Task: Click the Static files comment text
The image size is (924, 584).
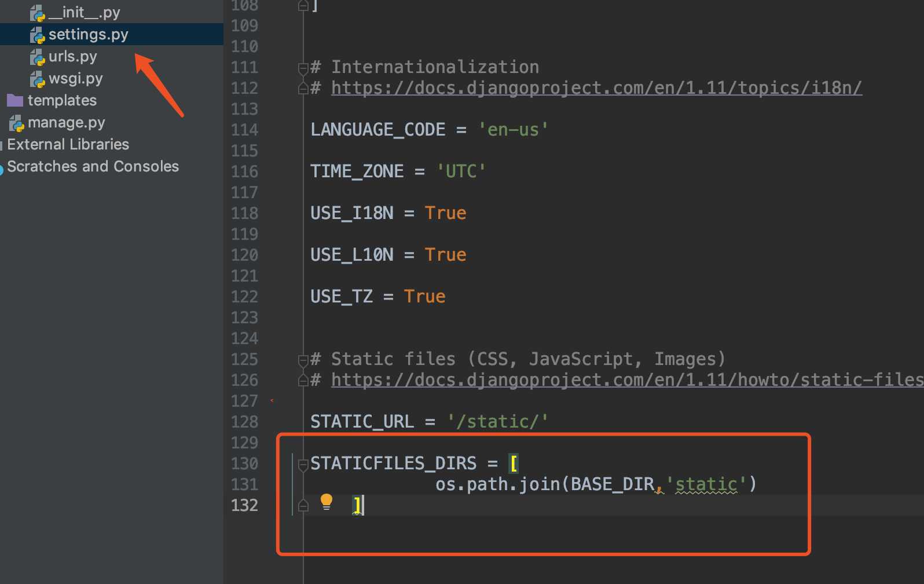Action: [527, 359]
